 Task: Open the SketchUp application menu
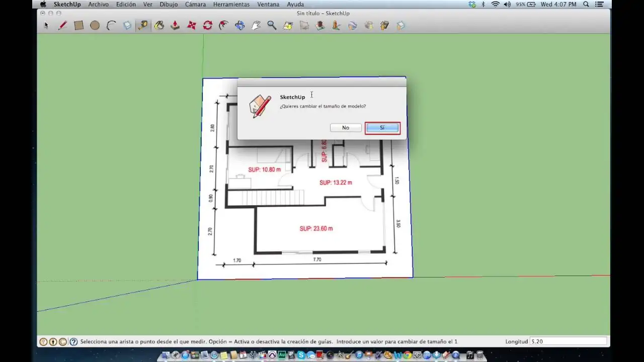[67, 4]
